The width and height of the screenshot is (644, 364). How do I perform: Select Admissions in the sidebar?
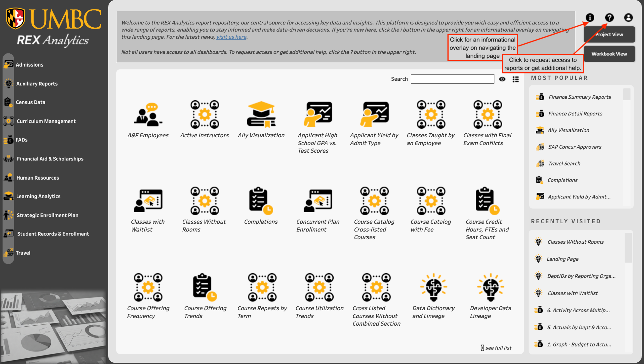point(30,65)
